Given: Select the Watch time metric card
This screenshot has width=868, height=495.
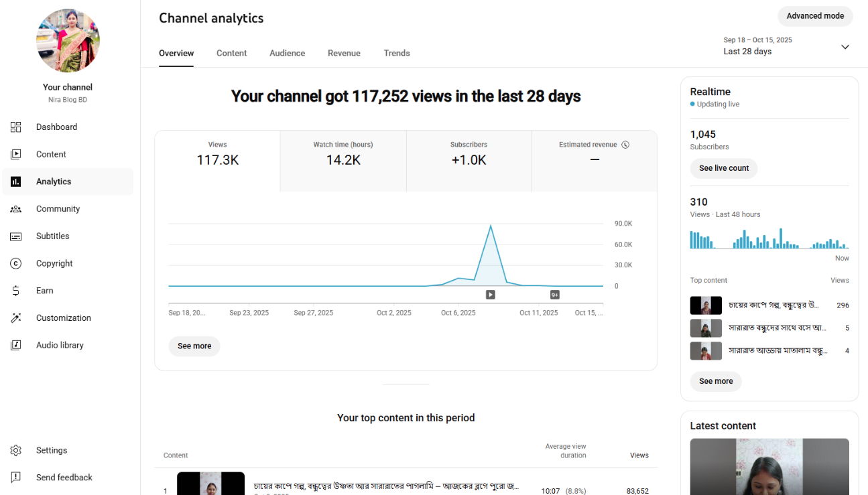Looking at the screenshot, I should pyautogui.click(x=343, y=160).
